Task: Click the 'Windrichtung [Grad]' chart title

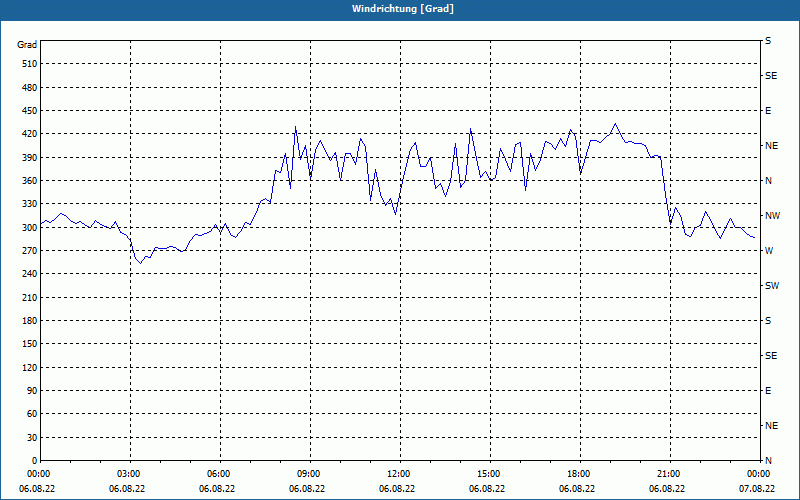Action: [x=403, y=9]
